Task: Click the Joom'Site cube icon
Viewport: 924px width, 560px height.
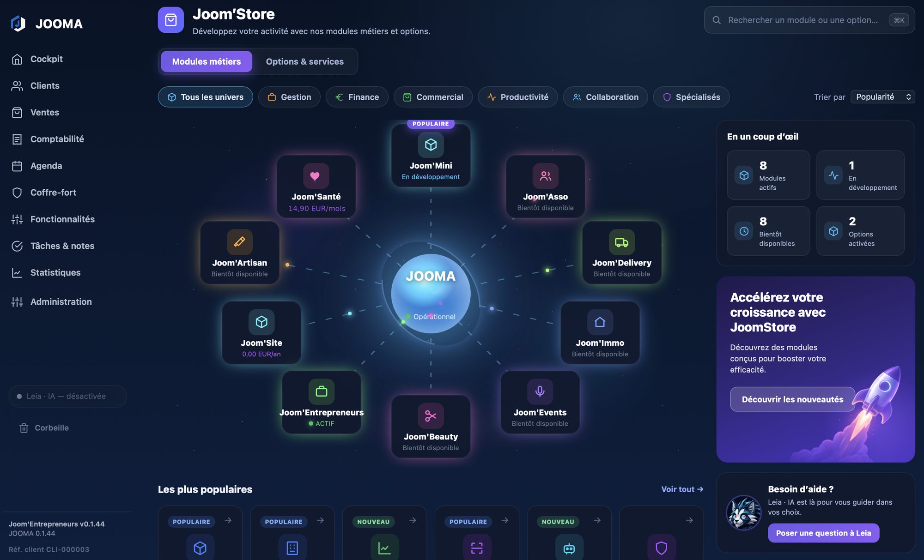Action: pyautogui.click(x=261, y=322)
